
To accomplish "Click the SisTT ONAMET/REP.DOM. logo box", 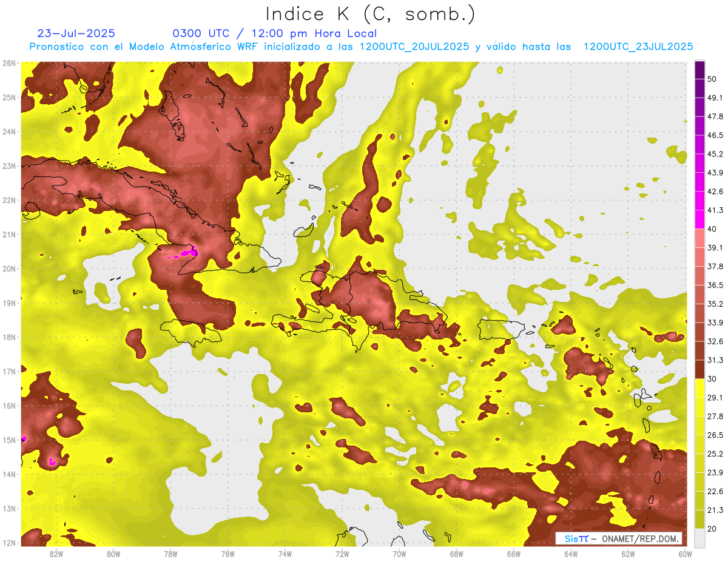I will (618, 538).
